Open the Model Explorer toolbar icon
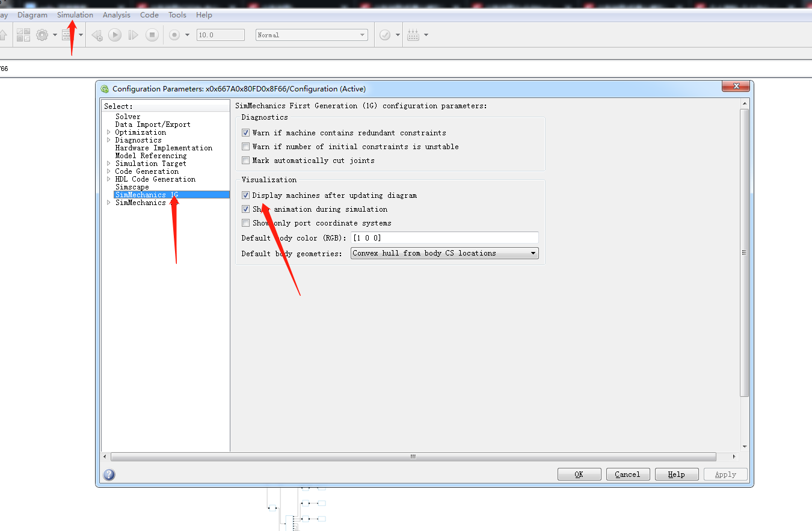Image resolution: width=812 pixels, height=531 pixels. 67,35
